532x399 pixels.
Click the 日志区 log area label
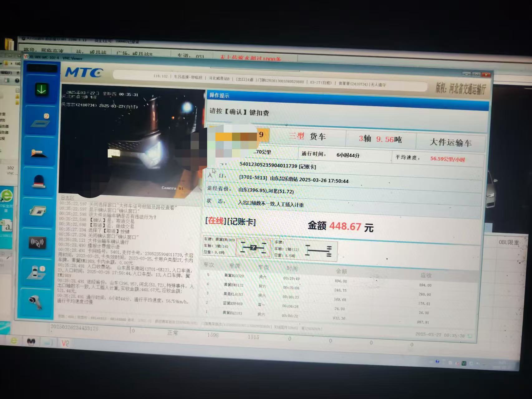pyautogui.click(x=67, y=198)
